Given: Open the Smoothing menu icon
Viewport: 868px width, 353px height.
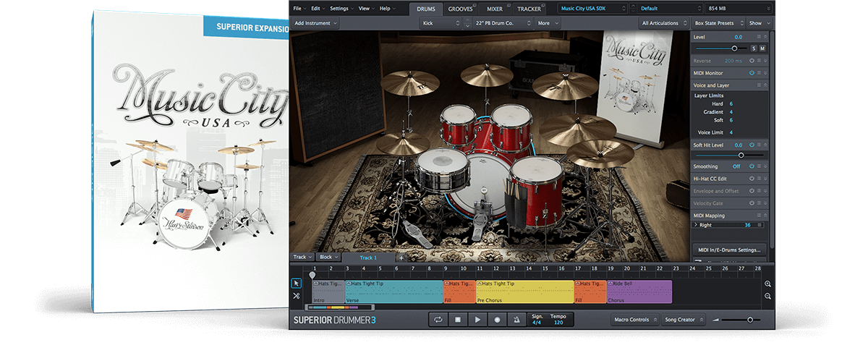Looking at the screenshot, I should coord(759,166).
